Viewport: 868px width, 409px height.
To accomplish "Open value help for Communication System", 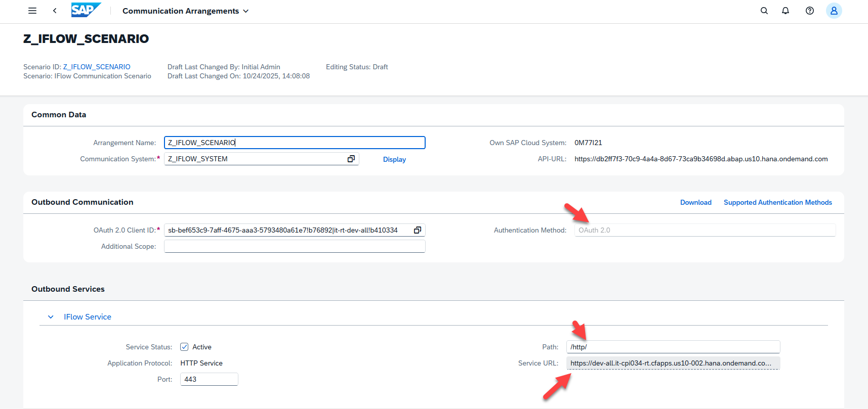I will [351, 159].
